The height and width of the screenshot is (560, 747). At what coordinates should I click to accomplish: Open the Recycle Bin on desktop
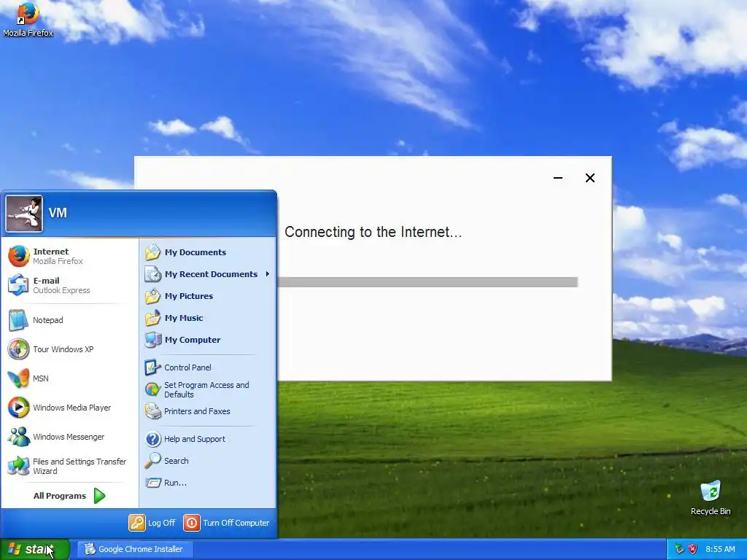tap(711, 498)
